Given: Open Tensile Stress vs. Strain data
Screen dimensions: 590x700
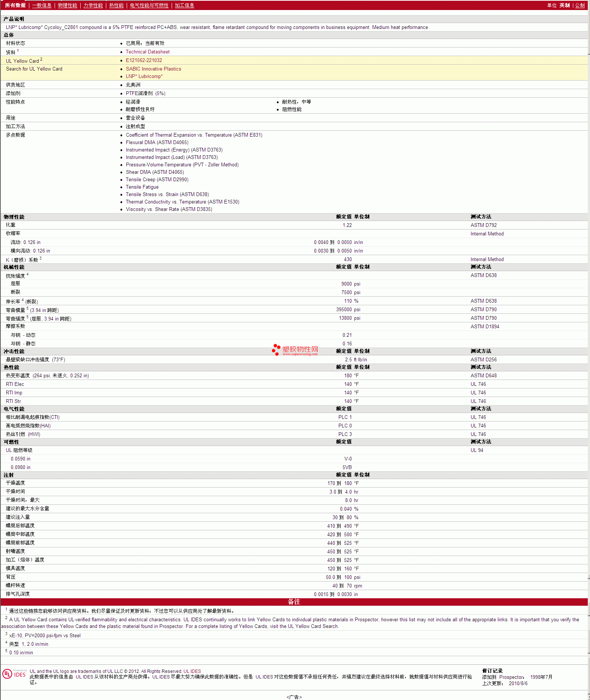Looking at the screenshot, I should (167, 195).
